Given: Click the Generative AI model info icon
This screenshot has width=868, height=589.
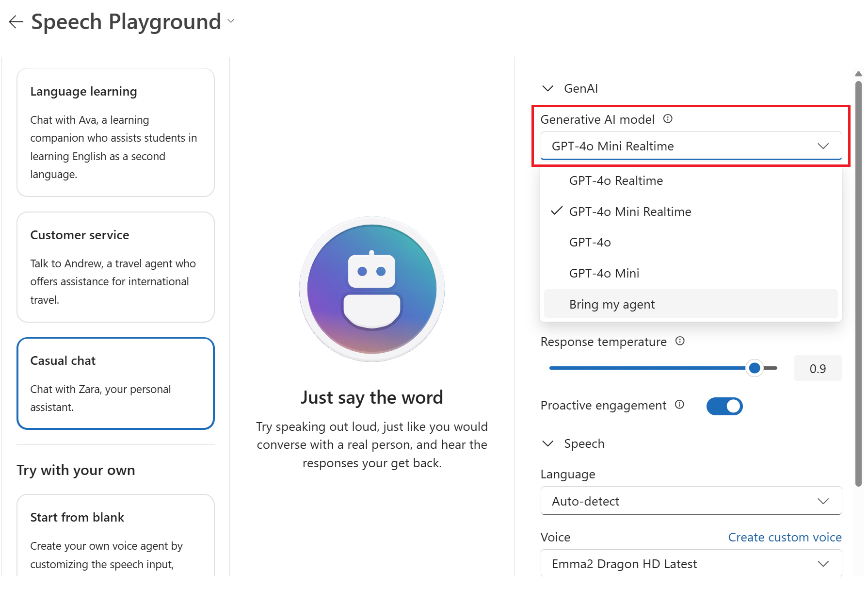Looking at the screenshot, I should [x=668, y=118].
